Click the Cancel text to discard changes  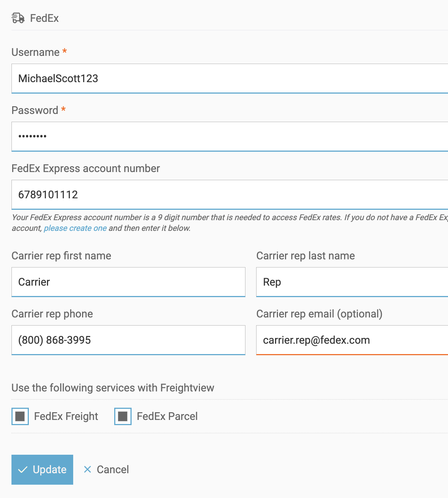(x=113, y=470)
